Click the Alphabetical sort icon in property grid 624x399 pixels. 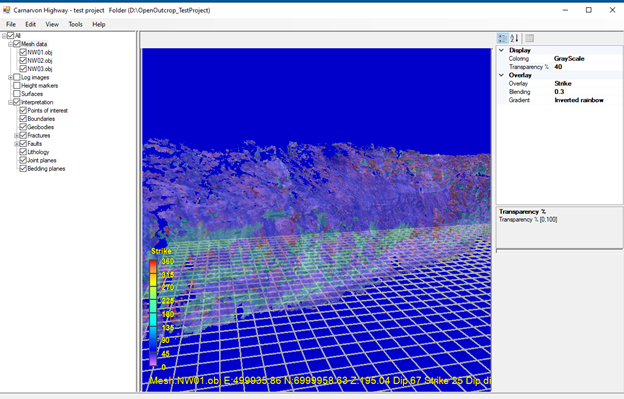[x=514, y=38]
